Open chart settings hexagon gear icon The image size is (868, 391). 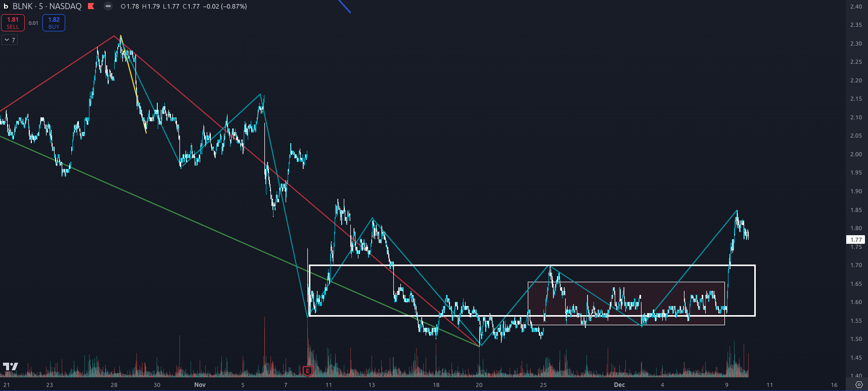[858, 385]
